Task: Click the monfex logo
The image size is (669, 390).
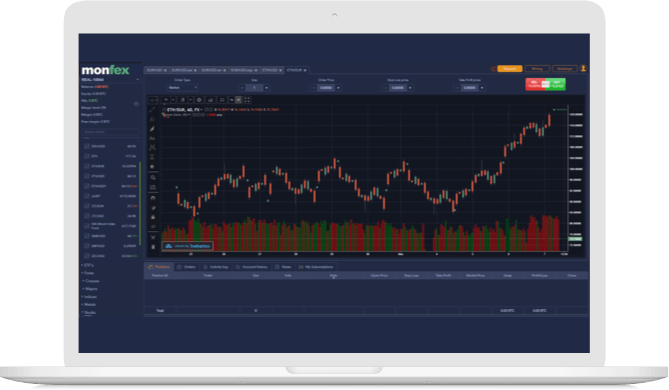Action: (x=105, y=70)
